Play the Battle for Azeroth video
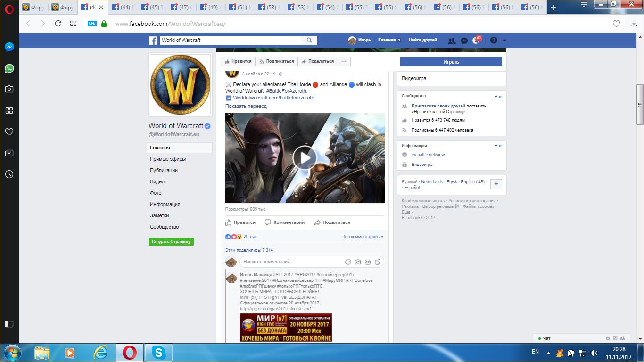644x362 pixels. pyautogui.click(x=305, y=158)
